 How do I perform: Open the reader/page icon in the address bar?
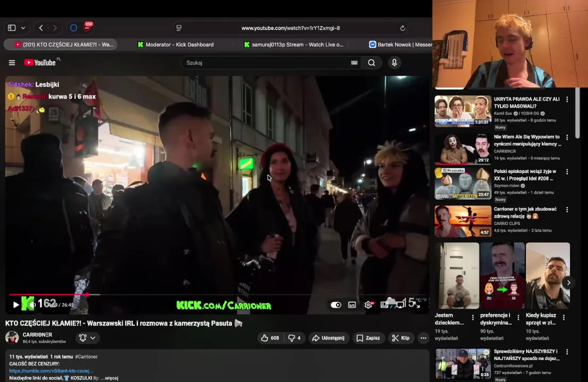click(179, 28)
